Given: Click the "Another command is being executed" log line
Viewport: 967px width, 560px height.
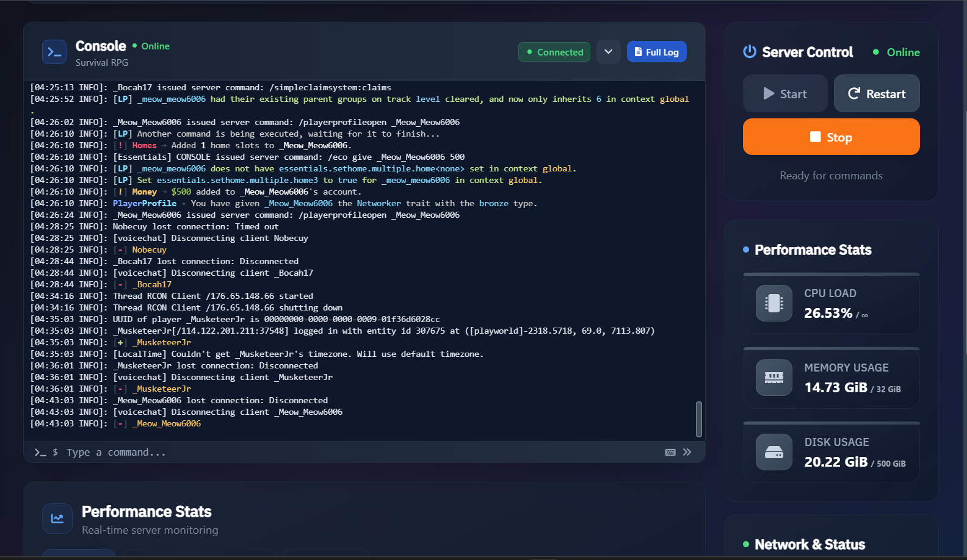Looking at the screenshot, I should pos(235,134).
